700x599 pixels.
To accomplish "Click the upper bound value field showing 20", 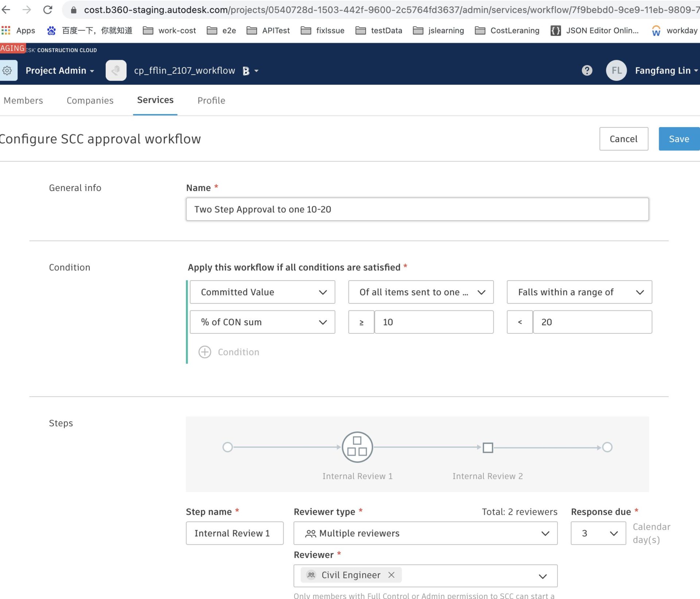I will (592, 322).
